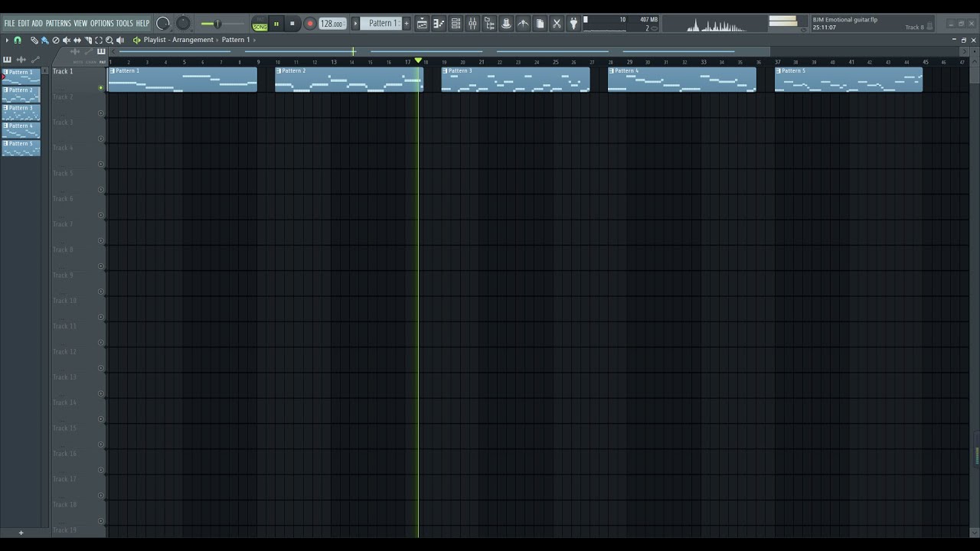Toggle the Track 5 mute switch
The width and height of the screenshot is (980, 551).
coord(100,190)
